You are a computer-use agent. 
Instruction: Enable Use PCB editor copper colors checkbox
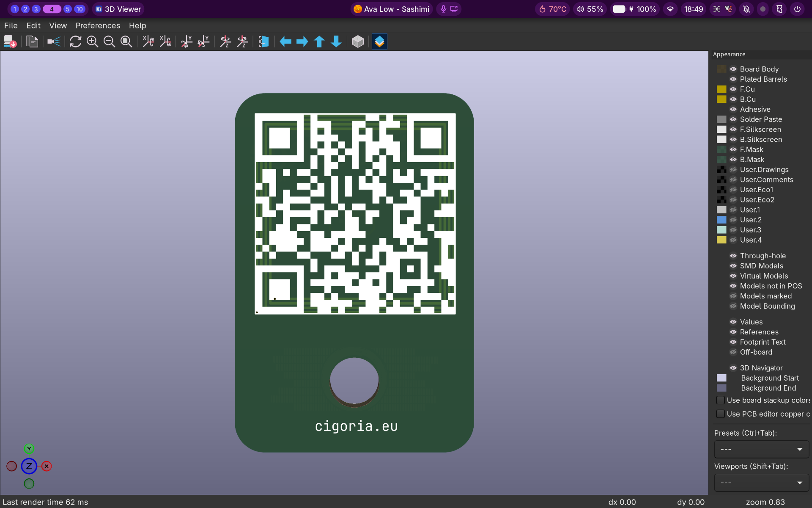pos(721,414)
